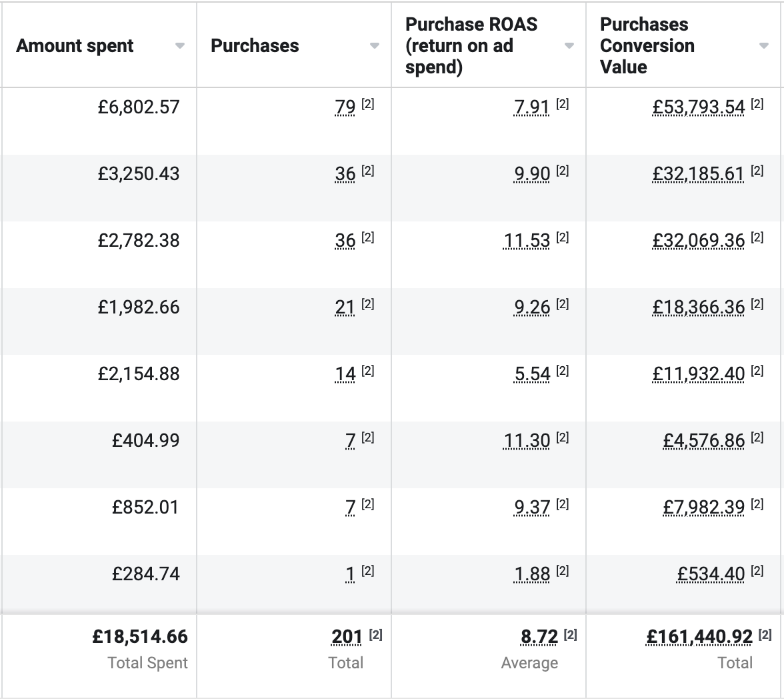Image resolution: width=784 pixels, height=699 pixels.
Task: Click the footnote marker next to 8.72 average
Action: point(570,635)
